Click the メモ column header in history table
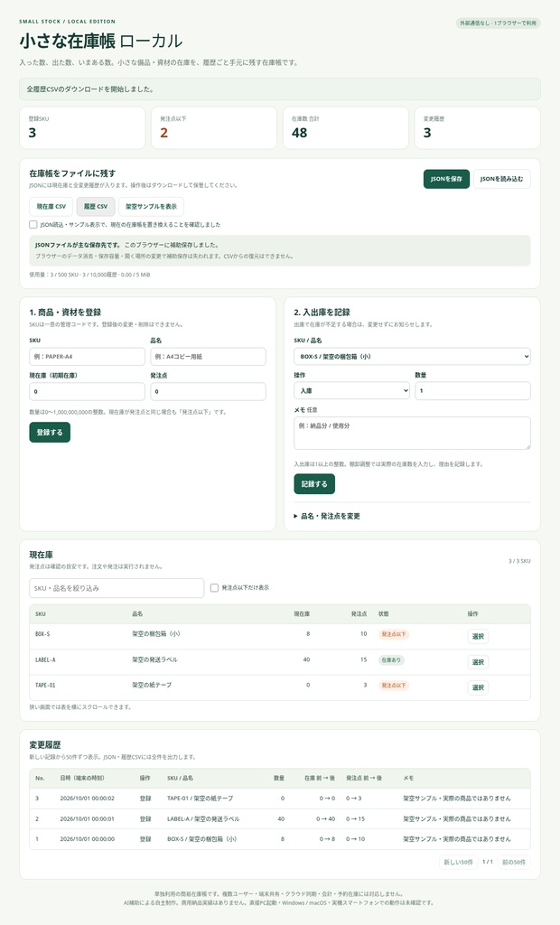This screenshot has width=560, height=925. tap(408, 778)
